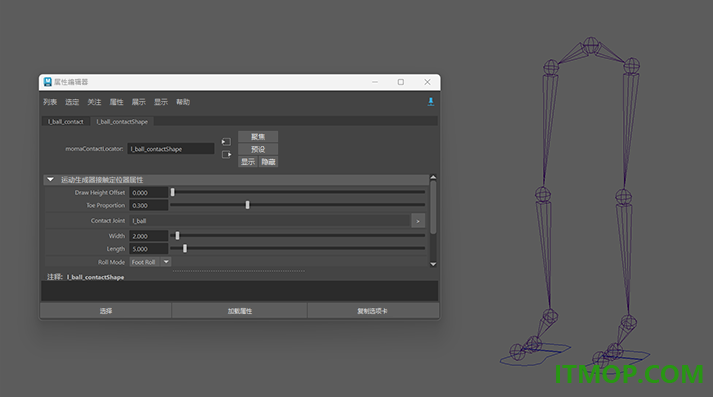
Task: Click the Maya logo in title bar
Action: point(47,82)
